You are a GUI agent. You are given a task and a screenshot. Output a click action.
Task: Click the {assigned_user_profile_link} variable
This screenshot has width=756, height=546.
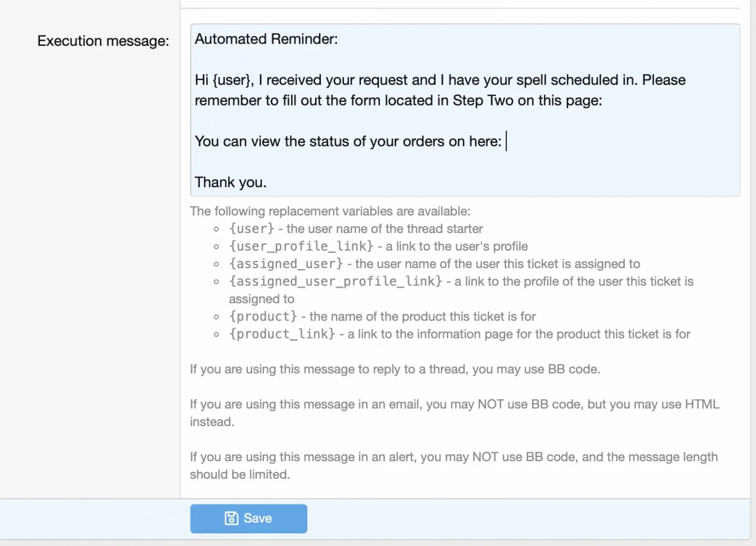335,282
